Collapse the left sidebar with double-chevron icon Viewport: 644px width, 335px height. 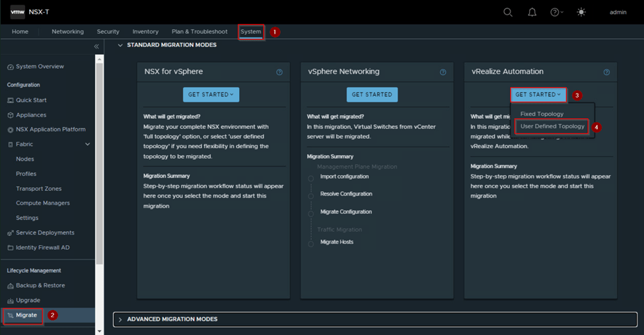point(96,46)
